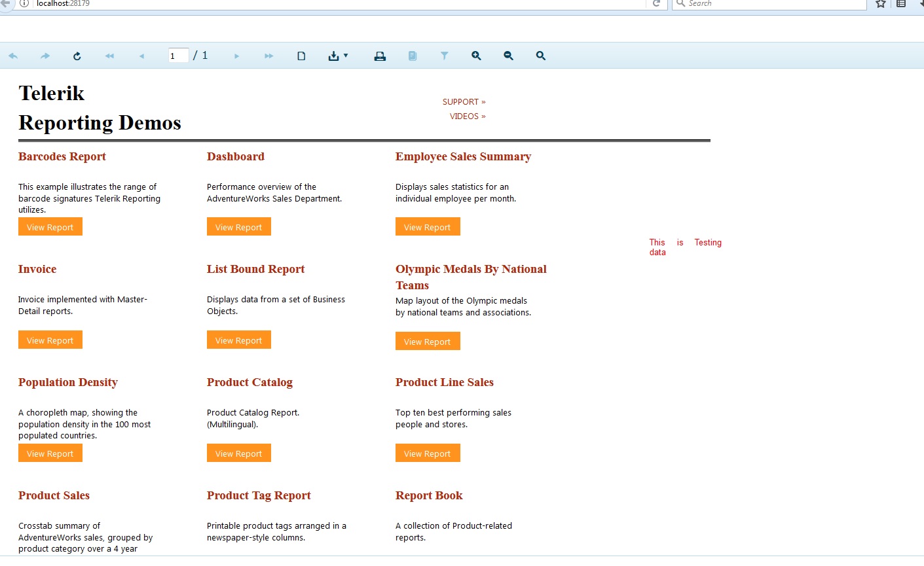
Task: Open the Product Sales heading
Action: click(54, 496)
